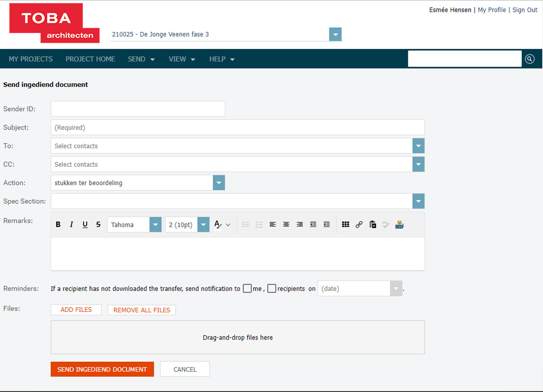
Task: Center align the remarks text
Action: [x=286, y=224]
